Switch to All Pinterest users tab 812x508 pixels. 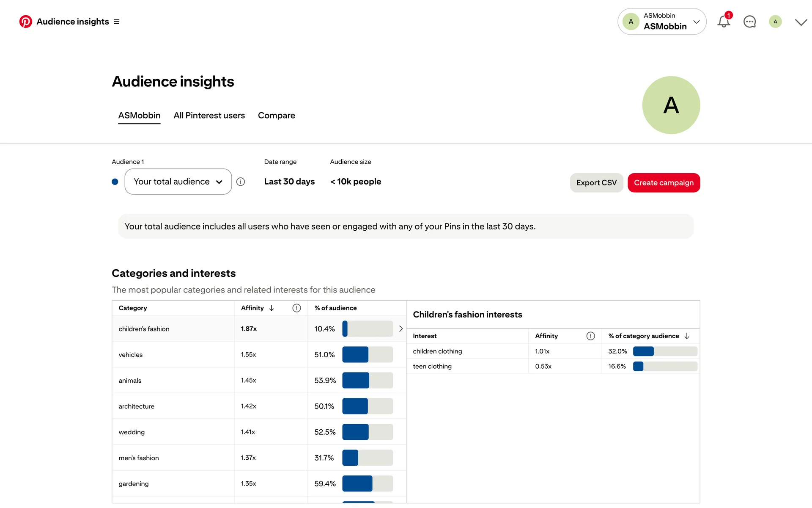click(x=209, y=116)
